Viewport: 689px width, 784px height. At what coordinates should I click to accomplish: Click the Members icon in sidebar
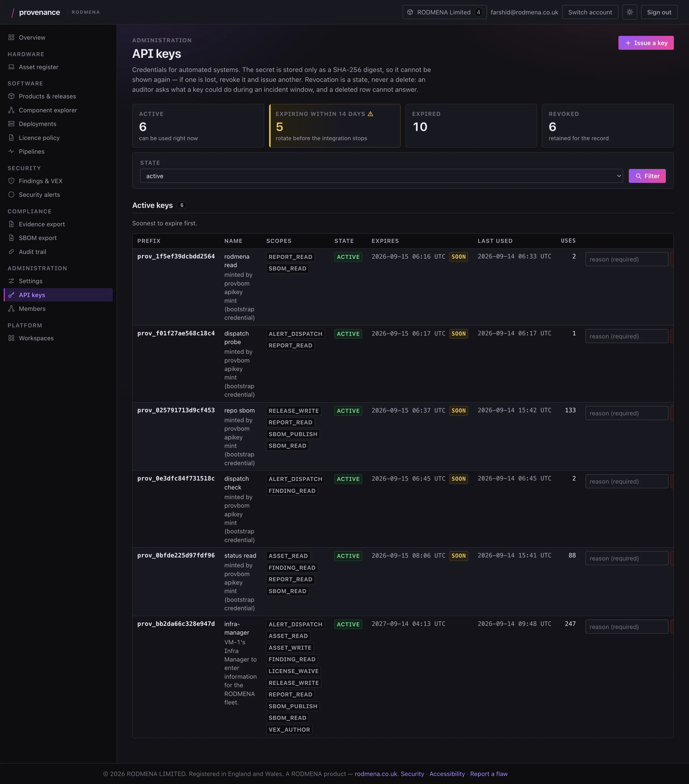pyautogui.click(x=12, y=309)
